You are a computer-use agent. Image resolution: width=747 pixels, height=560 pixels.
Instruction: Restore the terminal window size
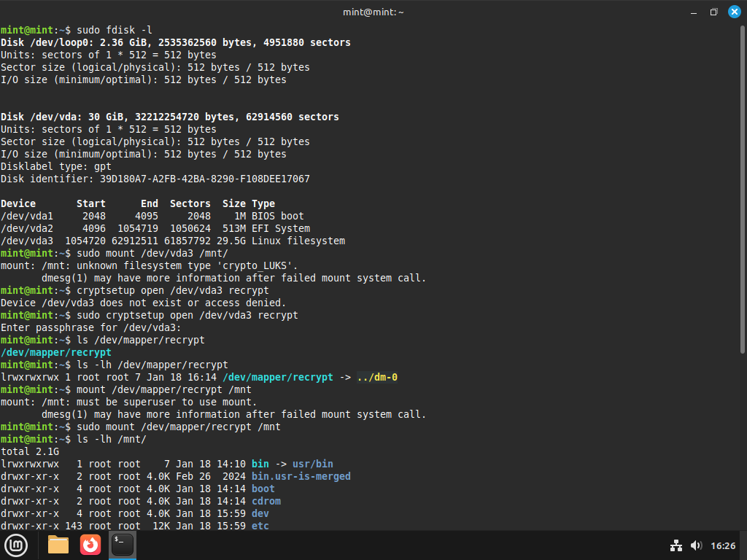(713, 12)
